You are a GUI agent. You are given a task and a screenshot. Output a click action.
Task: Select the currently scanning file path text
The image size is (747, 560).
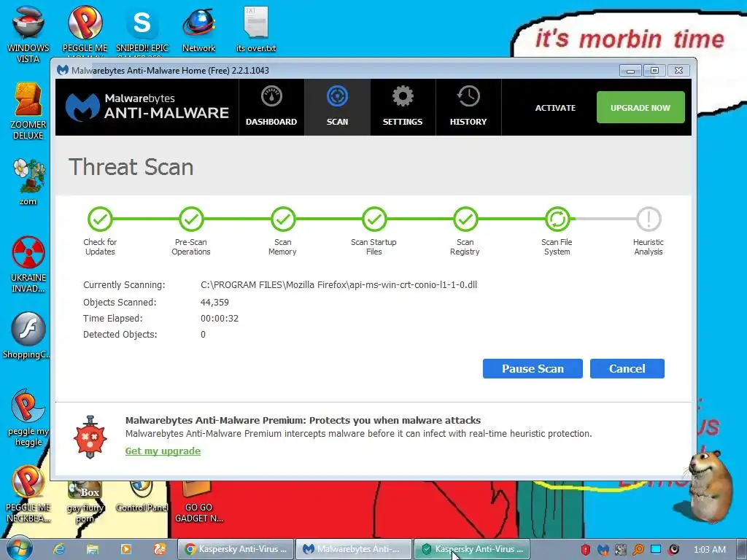pyautogui.click(x=338, y=285)
